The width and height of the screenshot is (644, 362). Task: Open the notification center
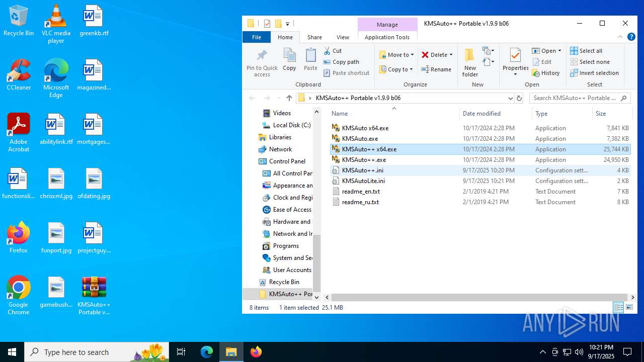[627, 352]
